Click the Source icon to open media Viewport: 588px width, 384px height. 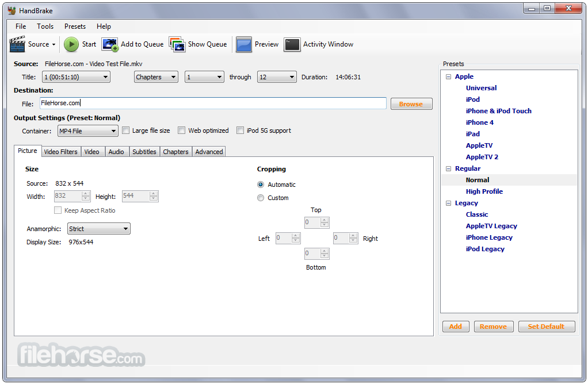16,44
